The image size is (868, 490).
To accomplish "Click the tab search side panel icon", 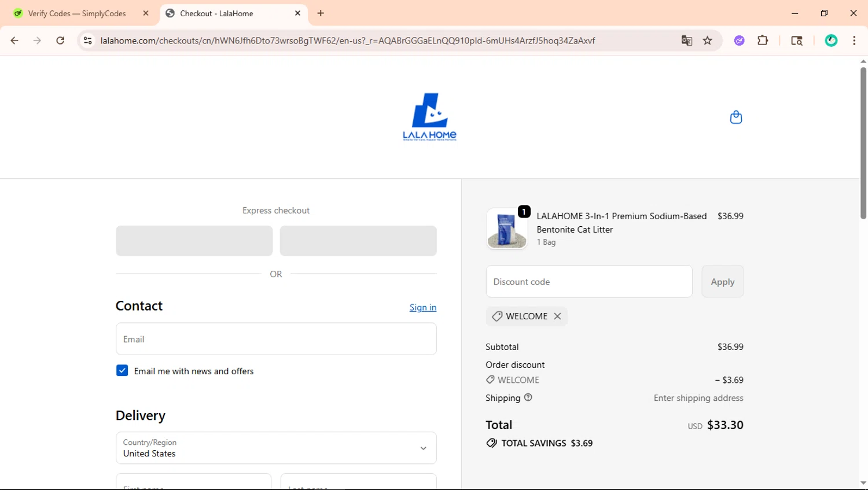I will point(796,40).
